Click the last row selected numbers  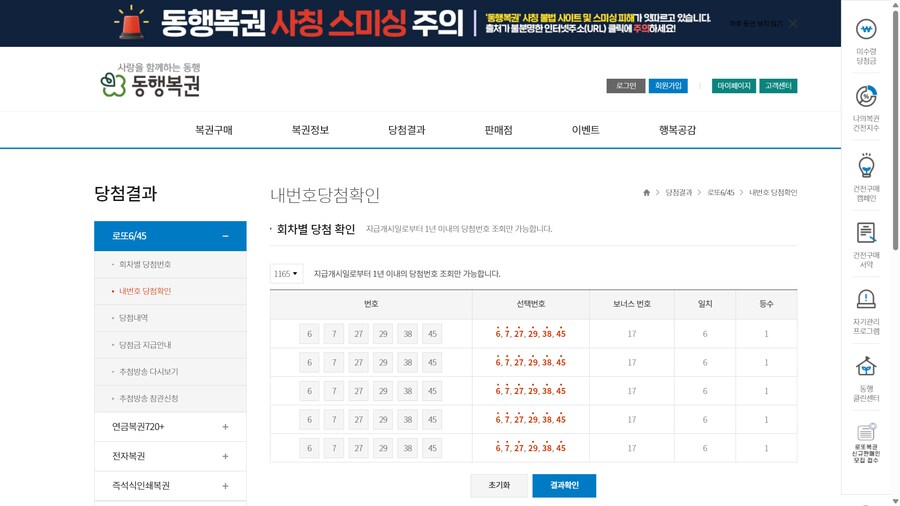[530, 447]
